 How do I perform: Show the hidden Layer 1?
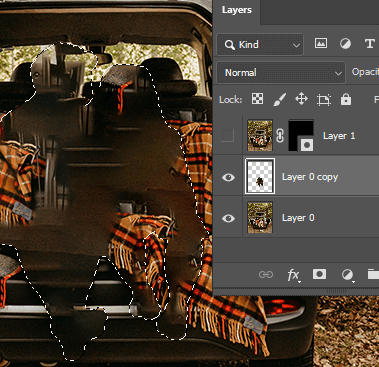[228, 136]
